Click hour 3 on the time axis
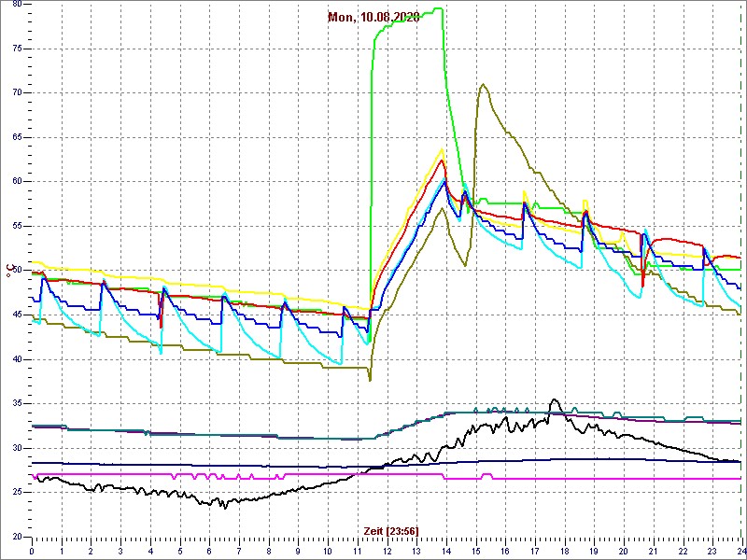This screenshot has width=747, height=560. point(120,551)
